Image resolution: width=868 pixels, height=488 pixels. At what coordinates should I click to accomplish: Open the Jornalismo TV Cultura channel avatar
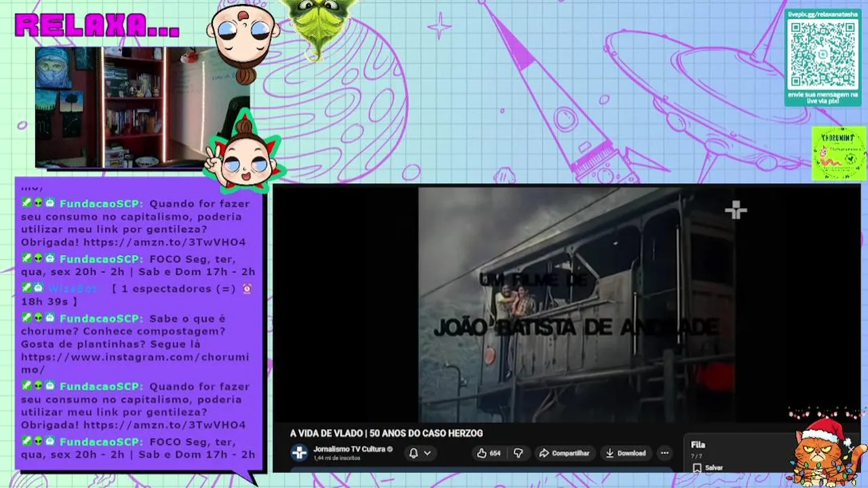pos(299,453)
